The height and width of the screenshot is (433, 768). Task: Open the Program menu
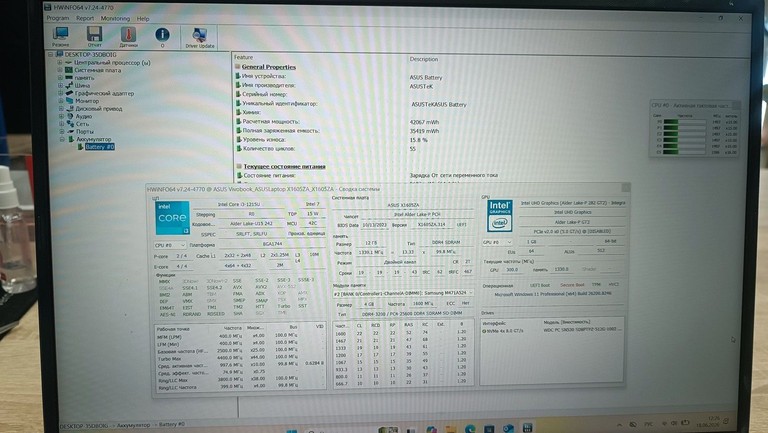pos(58,18)
